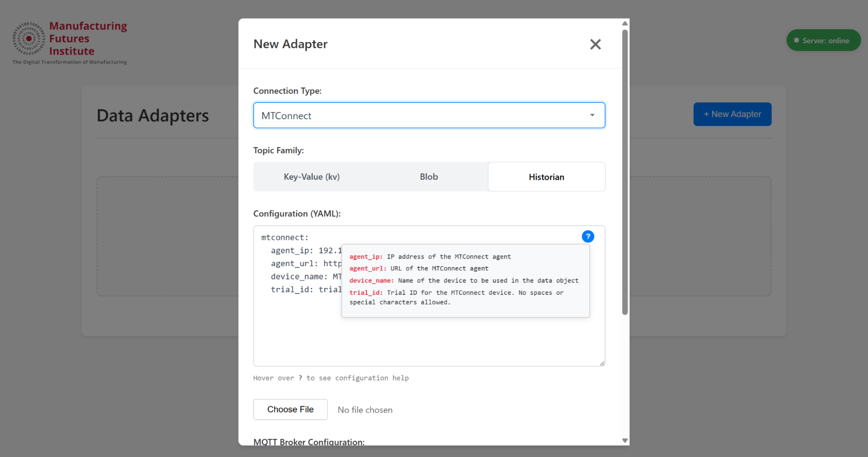Viewport: 868px width, 457px height.
Task: Click the + New Adapter button
Action: (x=732, y=114)
